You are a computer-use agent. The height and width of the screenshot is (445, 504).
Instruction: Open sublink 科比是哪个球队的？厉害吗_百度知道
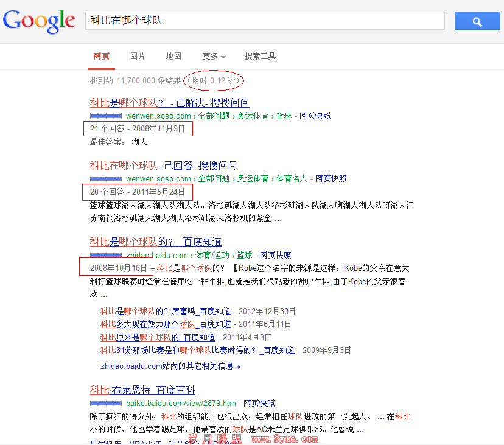pos(166,311)
